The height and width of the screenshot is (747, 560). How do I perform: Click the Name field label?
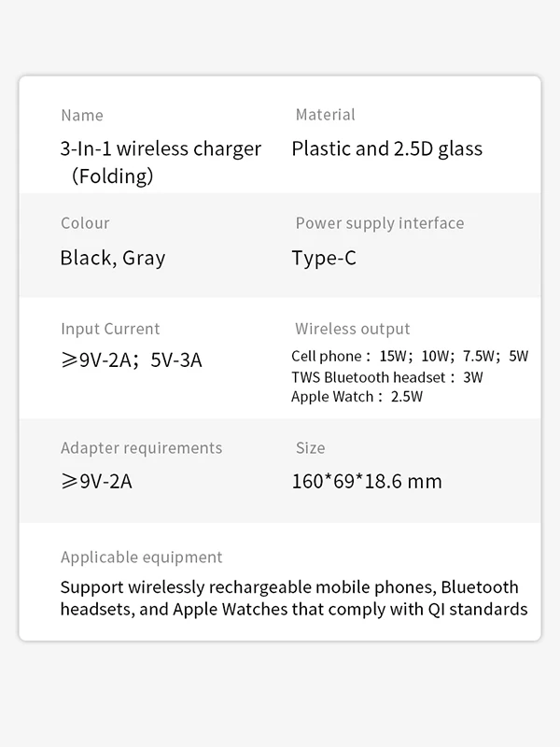click(82, 116)
